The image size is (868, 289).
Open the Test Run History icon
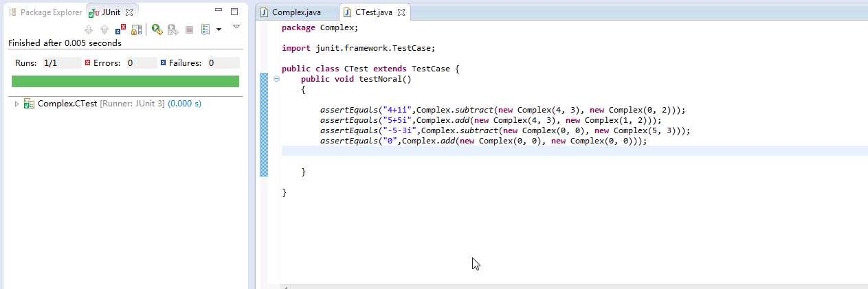pos(205,30)
